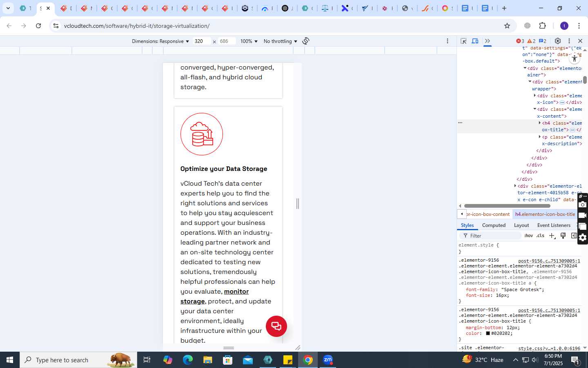Open the orange warnings count indicator
588x368 pixels.
tap(531, 41)
